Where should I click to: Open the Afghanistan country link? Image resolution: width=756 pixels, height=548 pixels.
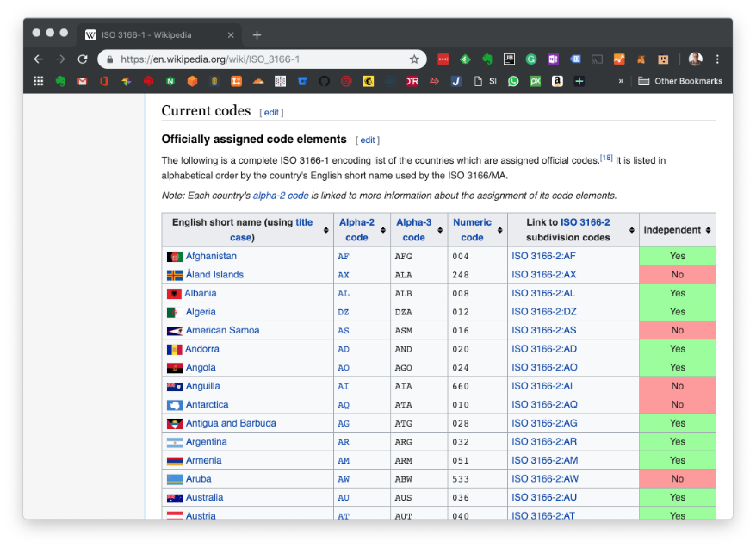pyautogui.click(x=211, y=256)
